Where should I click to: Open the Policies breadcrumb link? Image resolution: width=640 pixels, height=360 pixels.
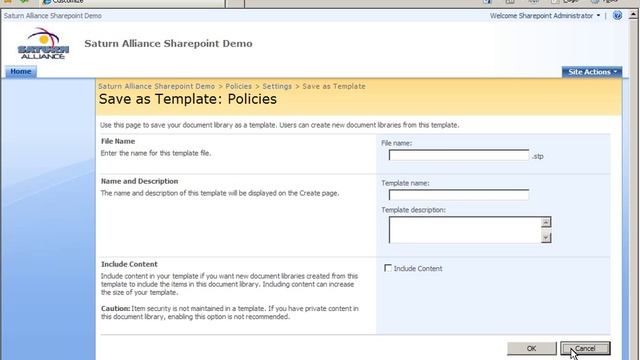(238, 87)
